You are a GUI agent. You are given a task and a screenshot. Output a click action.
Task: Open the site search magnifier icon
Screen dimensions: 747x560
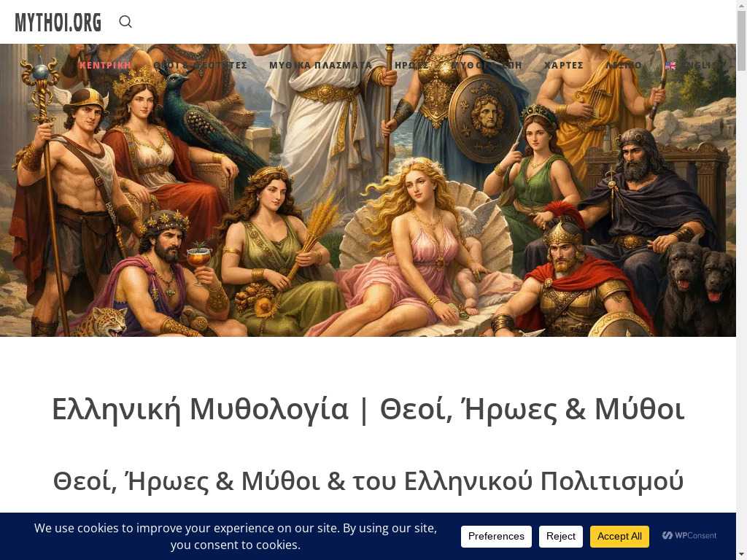pyautogui.click(x=125, y=22)
